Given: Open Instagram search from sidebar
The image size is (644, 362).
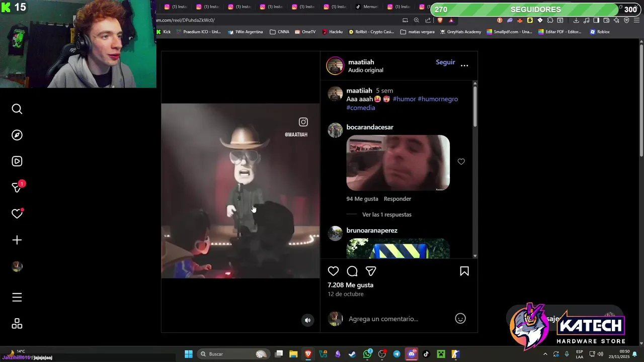Looking at the screenshot, I should 17,109.
